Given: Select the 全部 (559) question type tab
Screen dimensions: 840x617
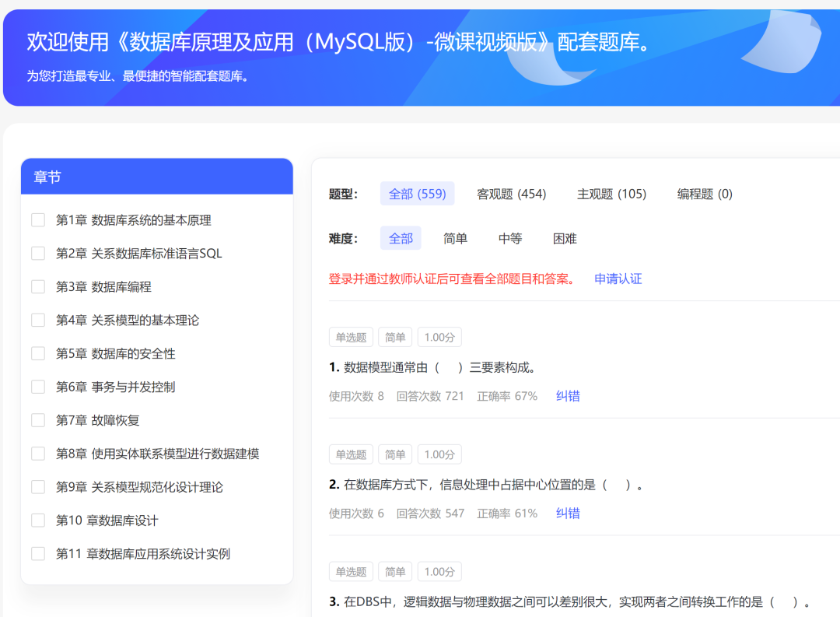Looking at the screenshot, I should click(418, 194).
